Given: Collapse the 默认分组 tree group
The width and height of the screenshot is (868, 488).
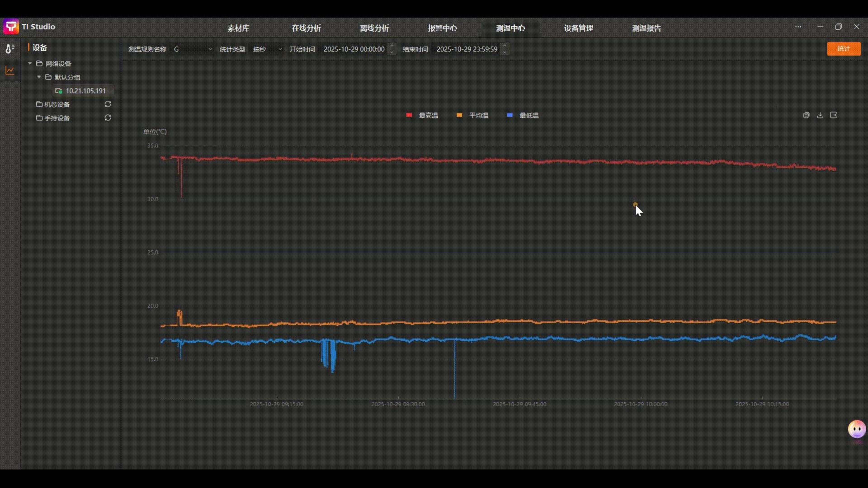Looking at the screenshot, I should (39, 77).
